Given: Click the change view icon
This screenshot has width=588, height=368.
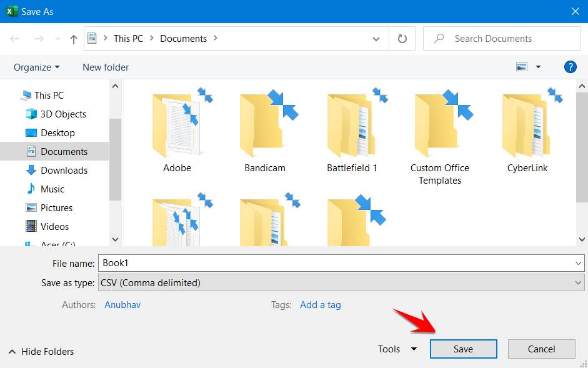Looking at the screenshot, I should coord(522,67).
